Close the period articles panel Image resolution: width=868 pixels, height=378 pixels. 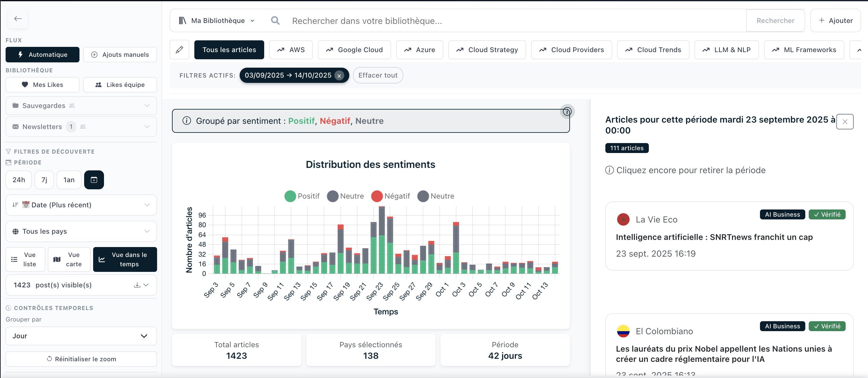tap(844, 122)
